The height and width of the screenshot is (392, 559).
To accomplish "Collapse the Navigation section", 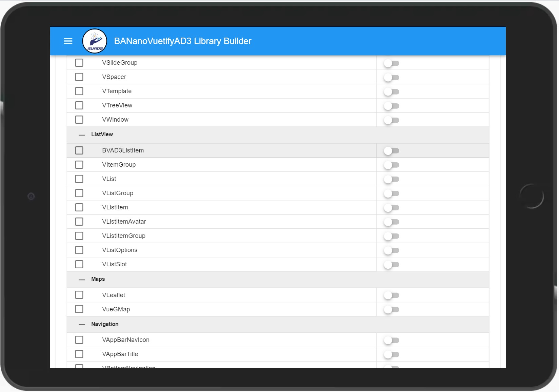I will click(81, 324).
